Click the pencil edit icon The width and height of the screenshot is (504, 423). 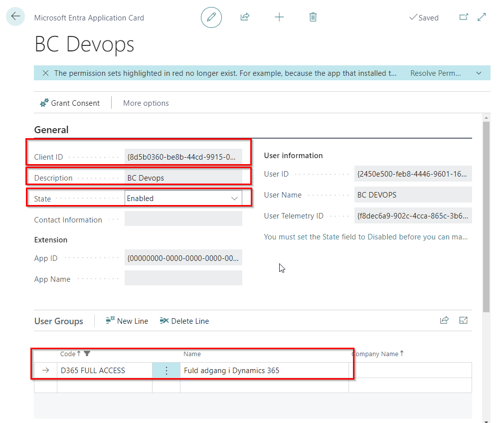[211, 17]
